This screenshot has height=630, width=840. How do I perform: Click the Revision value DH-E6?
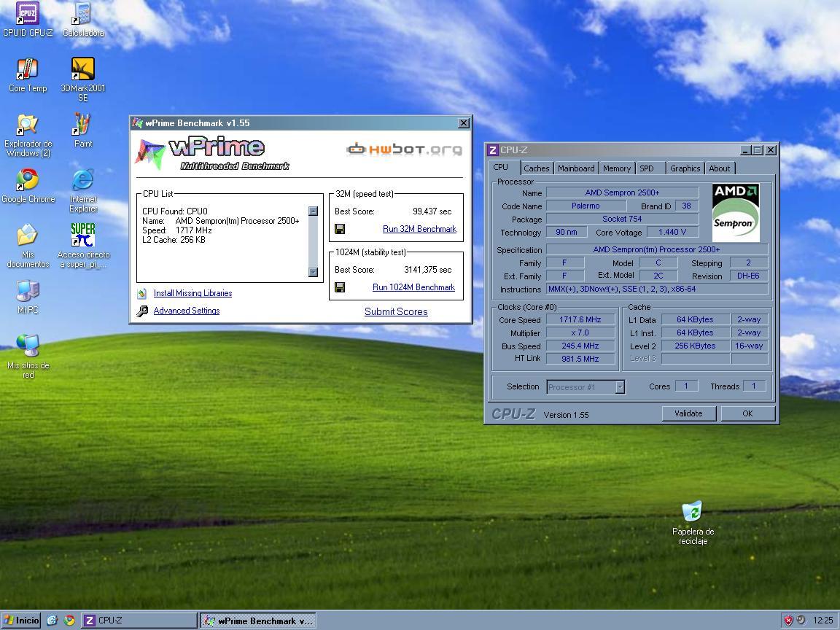coord(748,276)
